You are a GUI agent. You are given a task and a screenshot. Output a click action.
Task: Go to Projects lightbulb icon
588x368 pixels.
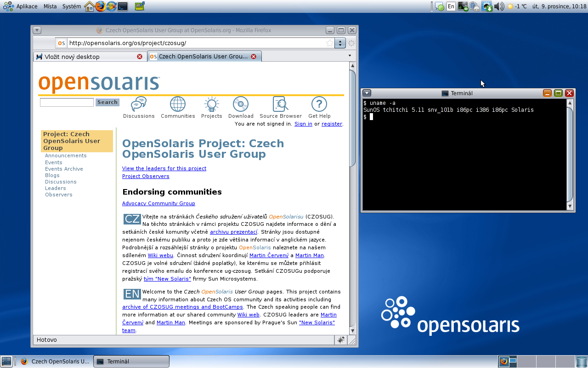(x=211, y=104)
